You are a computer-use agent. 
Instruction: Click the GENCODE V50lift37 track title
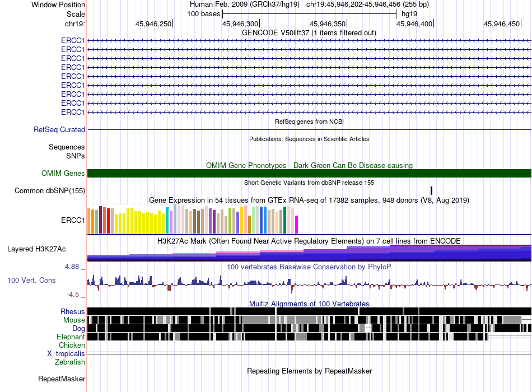309,33
